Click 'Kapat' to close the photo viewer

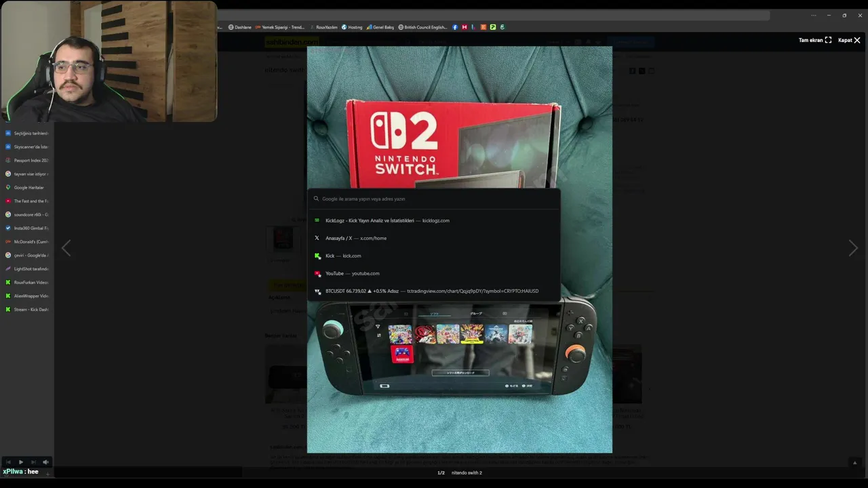[x=849, y=40]
